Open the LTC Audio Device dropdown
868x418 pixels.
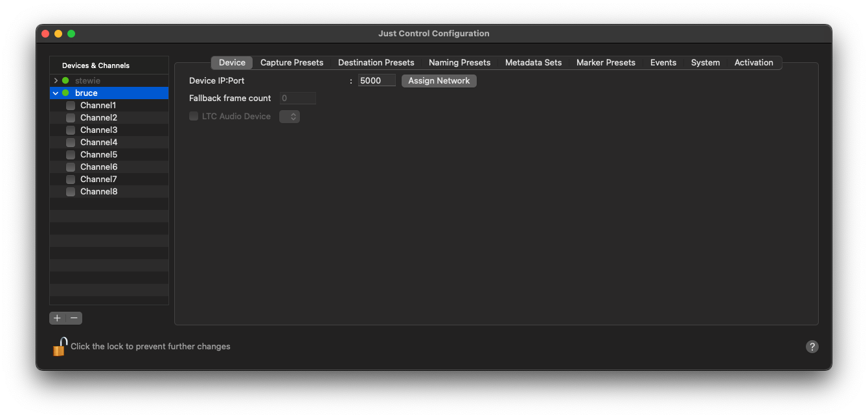[x=290, y=117]
